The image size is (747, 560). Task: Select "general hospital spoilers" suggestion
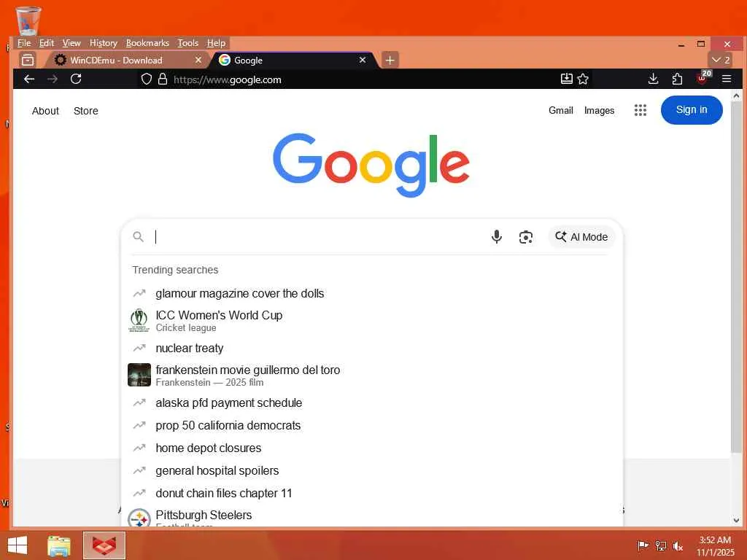(371, 470)
